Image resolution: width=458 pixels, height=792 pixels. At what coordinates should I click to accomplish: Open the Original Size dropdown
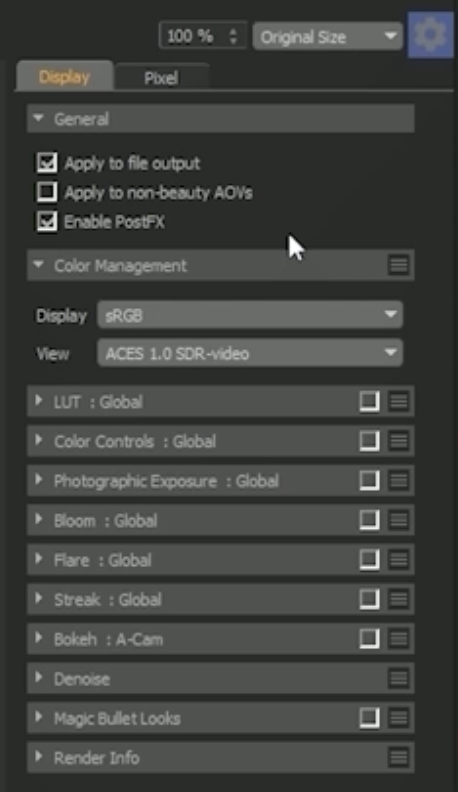(328, 36)
